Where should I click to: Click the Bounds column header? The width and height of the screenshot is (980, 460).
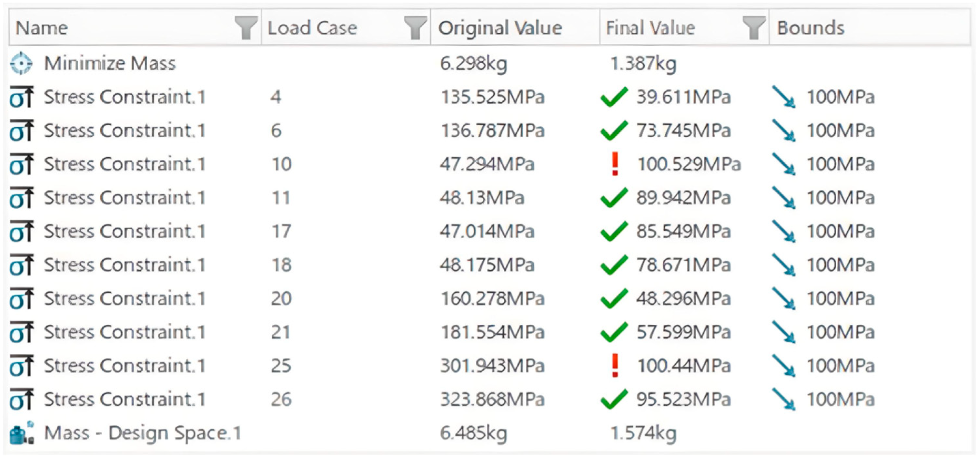tap(810, 28)
